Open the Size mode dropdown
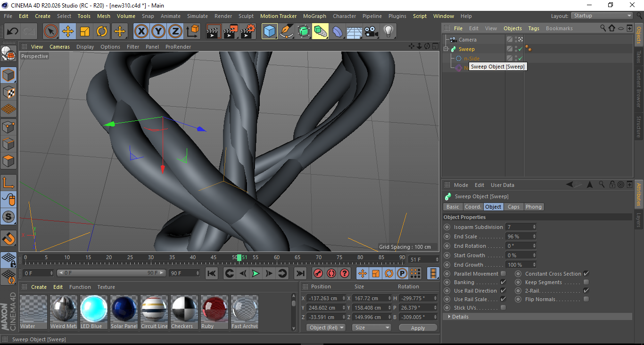 pos(372,328)
